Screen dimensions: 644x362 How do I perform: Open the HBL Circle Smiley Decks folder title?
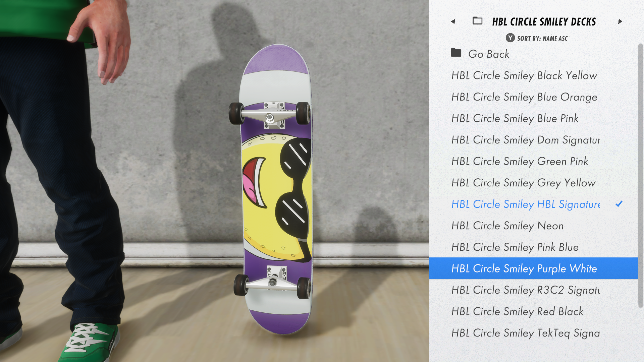click(x=544, y=22)
